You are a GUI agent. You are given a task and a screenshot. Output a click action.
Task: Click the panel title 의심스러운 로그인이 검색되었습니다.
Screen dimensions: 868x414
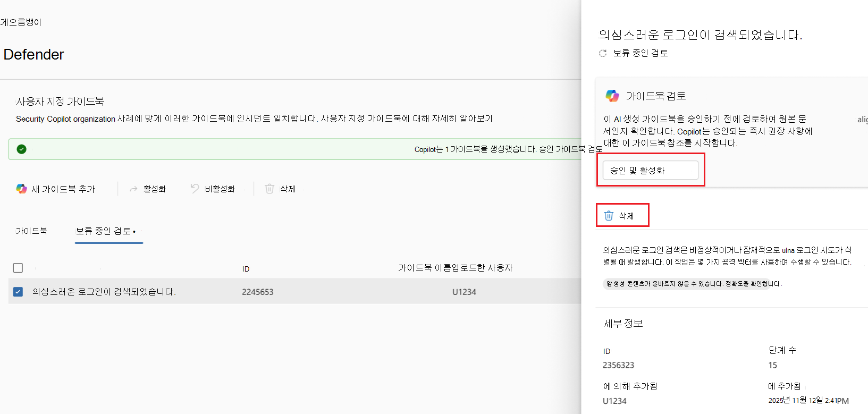pos(701,35)
